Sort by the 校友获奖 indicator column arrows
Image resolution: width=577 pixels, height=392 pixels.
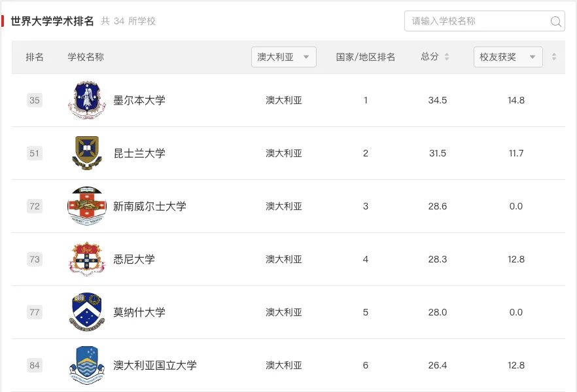tap(554, 57)
